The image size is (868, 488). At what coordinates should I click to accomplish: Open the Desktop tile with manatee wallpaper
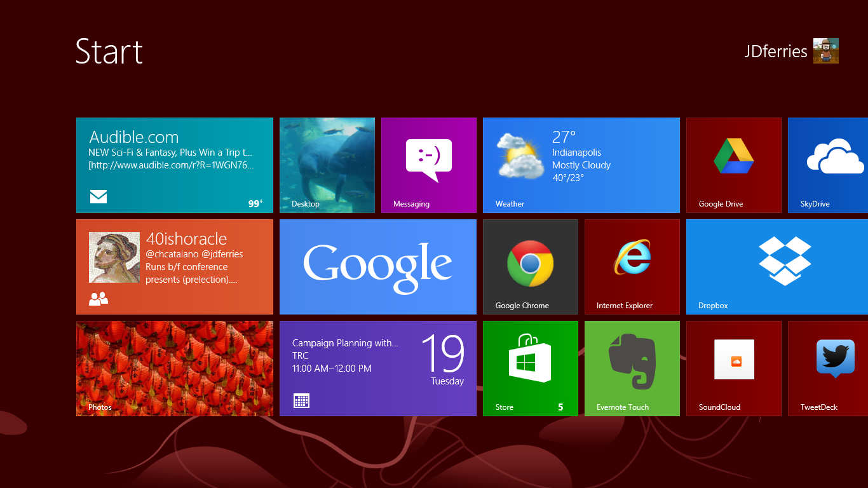point(327,165)
